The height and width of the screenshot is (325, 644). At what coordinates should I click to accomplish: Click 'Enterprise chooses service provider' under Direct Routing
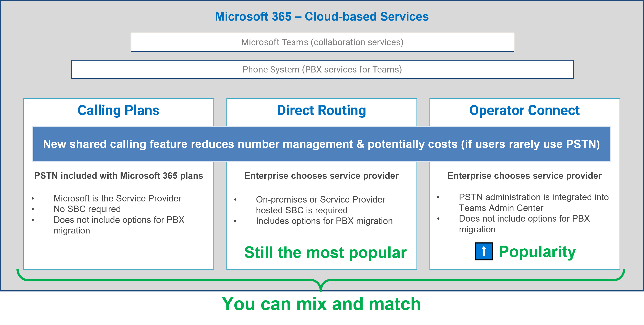(321, 176)
